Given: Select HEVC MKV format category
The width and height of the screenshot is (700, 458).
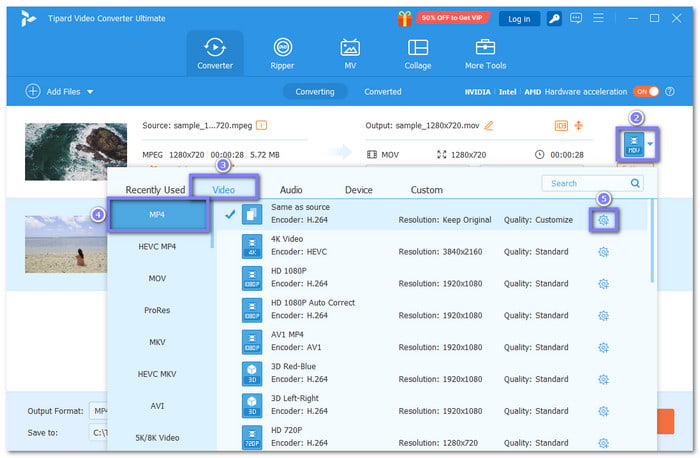Looking at the screenshot, I should pos(157,374).
